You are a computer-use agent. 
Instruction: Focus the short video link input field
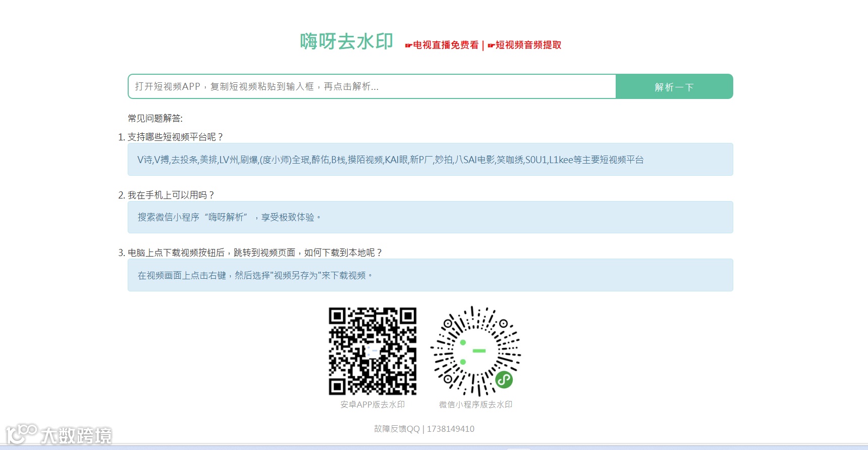[x=372, y=86]
